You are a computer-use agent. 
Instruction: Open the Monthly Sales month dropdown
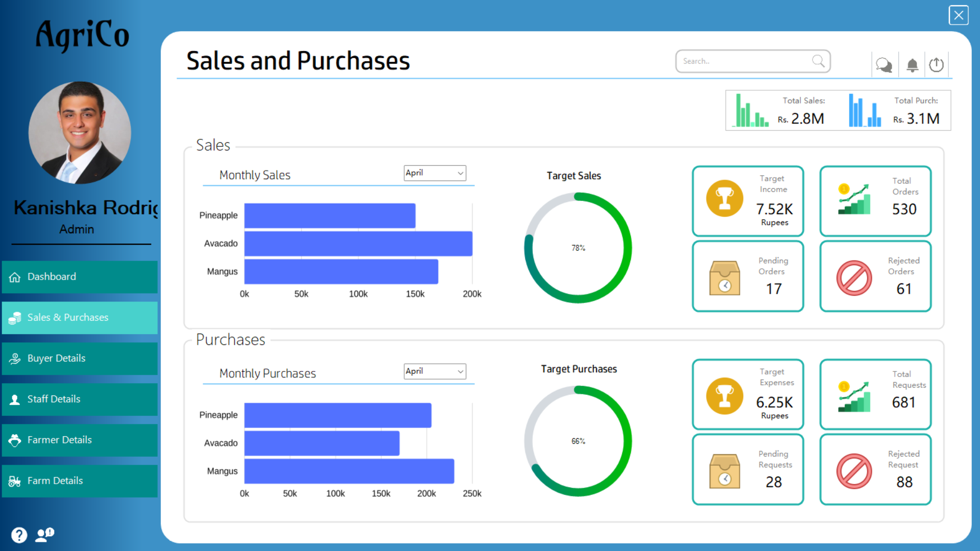tap(435, 173)
